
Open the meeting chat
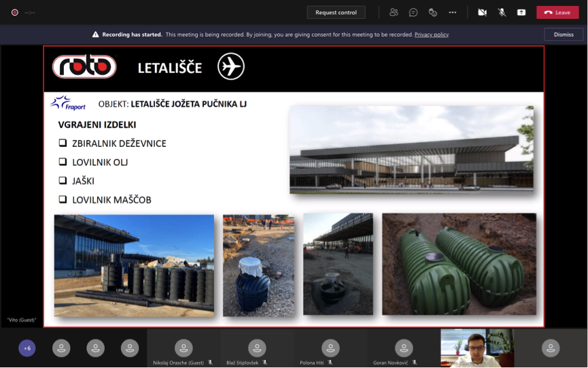point(413,12)
